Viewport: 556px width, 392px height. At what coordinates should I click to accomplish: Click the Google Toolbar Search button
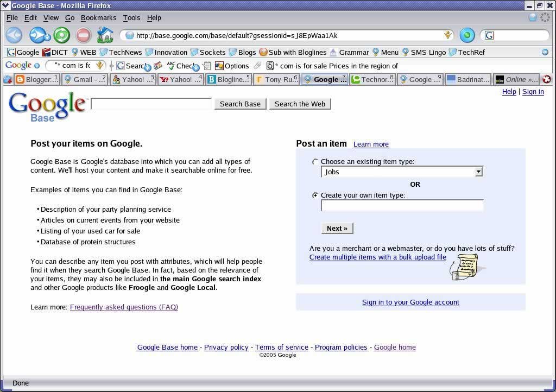131,66
